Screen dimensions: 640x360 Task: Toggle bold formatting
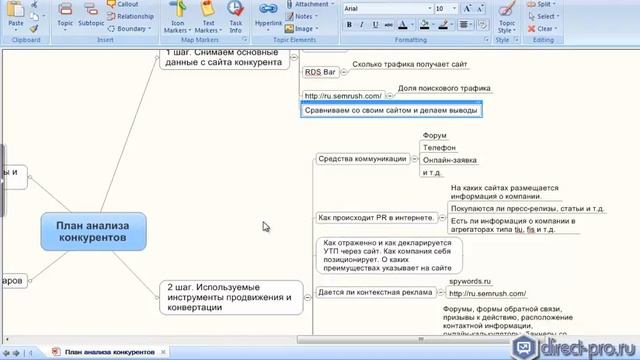point(349,25)
